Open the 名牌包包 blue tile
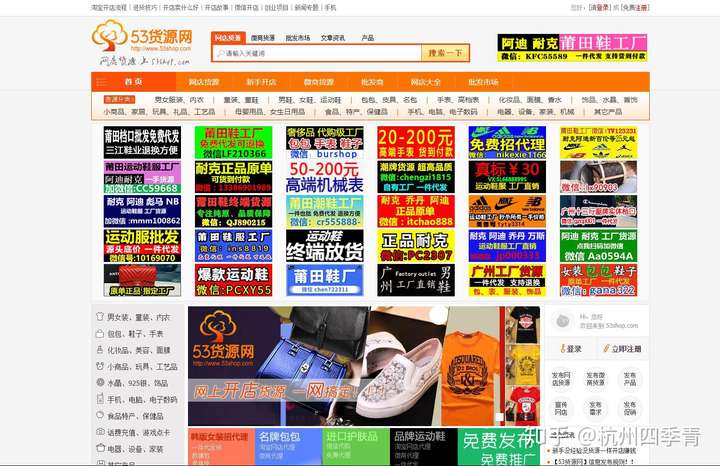 [x=288, y=447]
